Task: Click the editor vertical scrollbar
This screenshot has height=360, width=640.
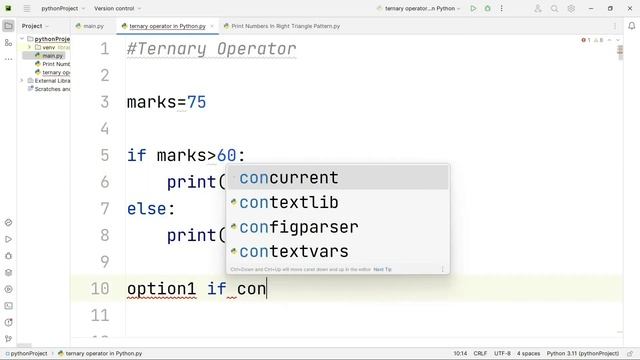Action: [620, 53]
